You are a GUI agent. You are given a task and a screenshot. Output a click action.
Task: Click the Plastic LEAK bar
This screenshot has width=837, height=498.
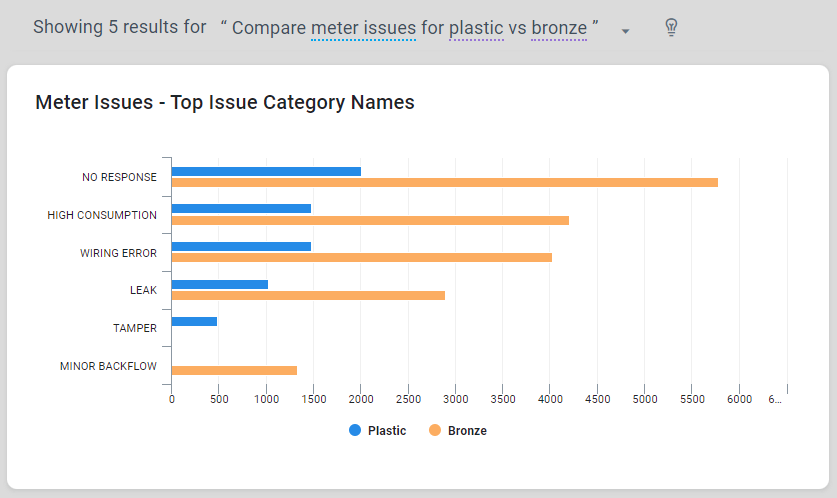[x=220, y=284]
